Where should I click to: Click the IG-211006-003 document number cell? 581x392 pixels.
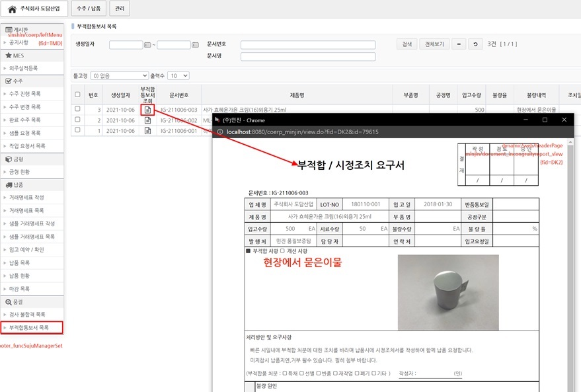[x=179, y=110]
